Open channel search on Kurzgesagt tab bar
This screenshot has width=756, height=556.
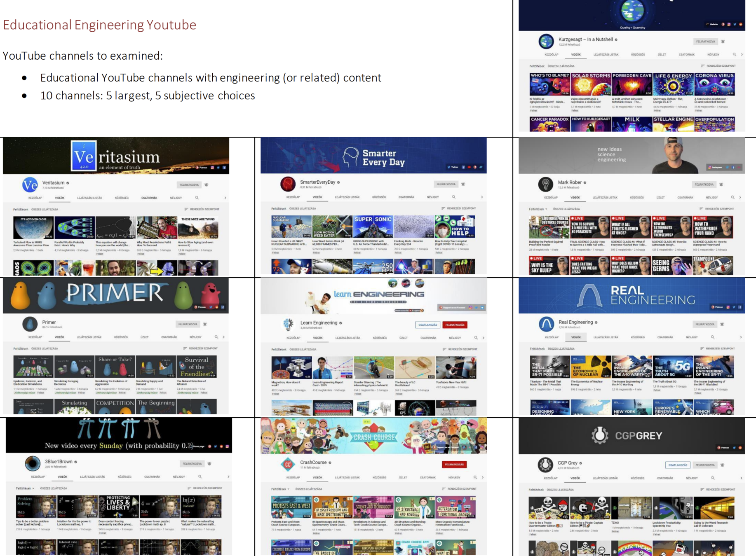click(x=734, y=54)
